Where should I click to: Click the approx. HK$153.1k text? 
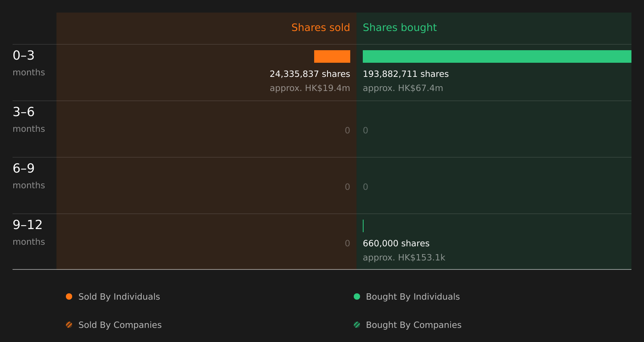point(404,258)
